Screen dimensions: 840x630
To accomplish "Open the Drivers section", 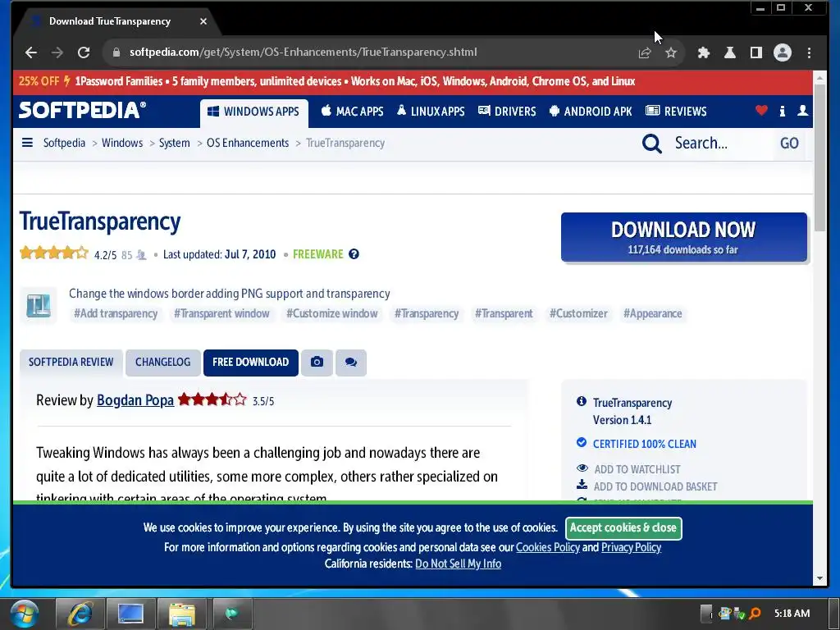I will click(x=507, y=112).
